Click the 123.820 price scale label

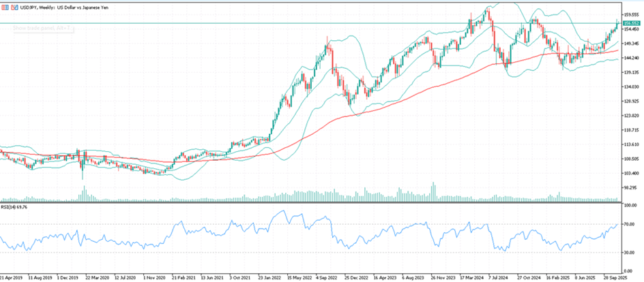click(x=632, y=116)
